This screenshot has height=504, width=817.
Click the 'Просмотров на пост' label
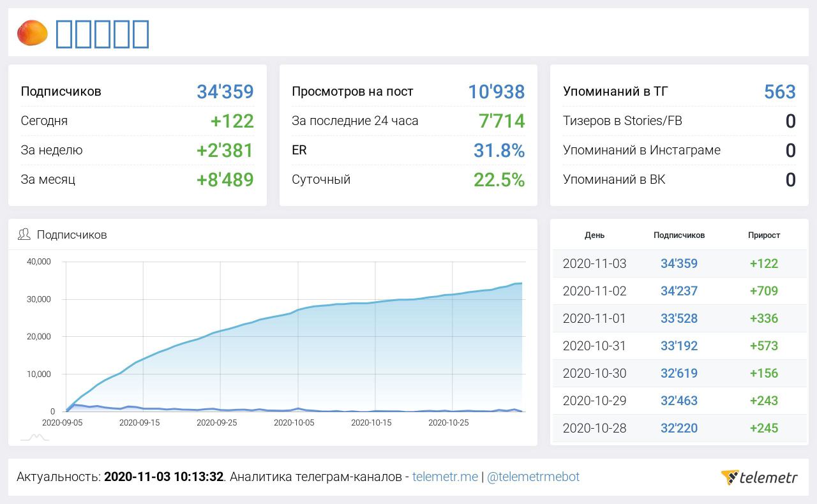click(x=352, y=91)
